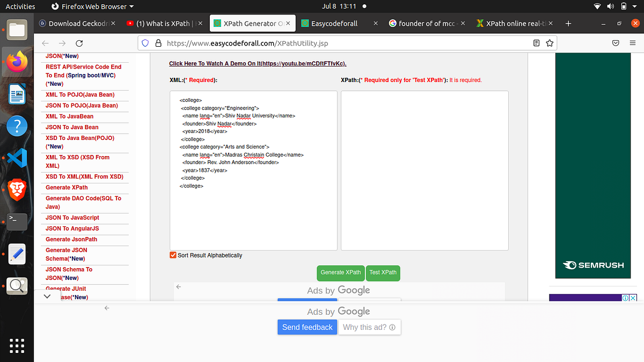Click the Show Applications grid icon
644x362 pixels.
pyautogui.click(x=17, y=346)
